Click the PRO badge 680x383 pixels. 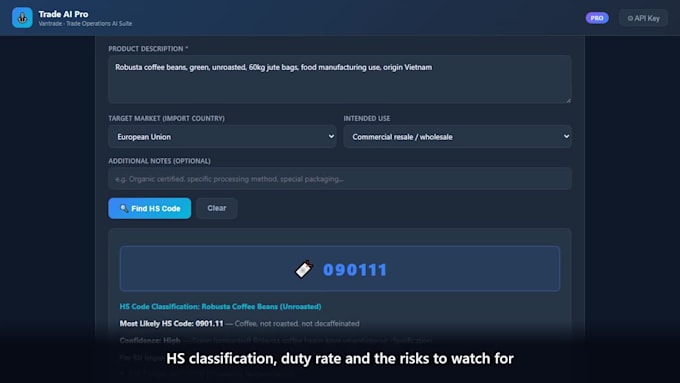point(597,18)
